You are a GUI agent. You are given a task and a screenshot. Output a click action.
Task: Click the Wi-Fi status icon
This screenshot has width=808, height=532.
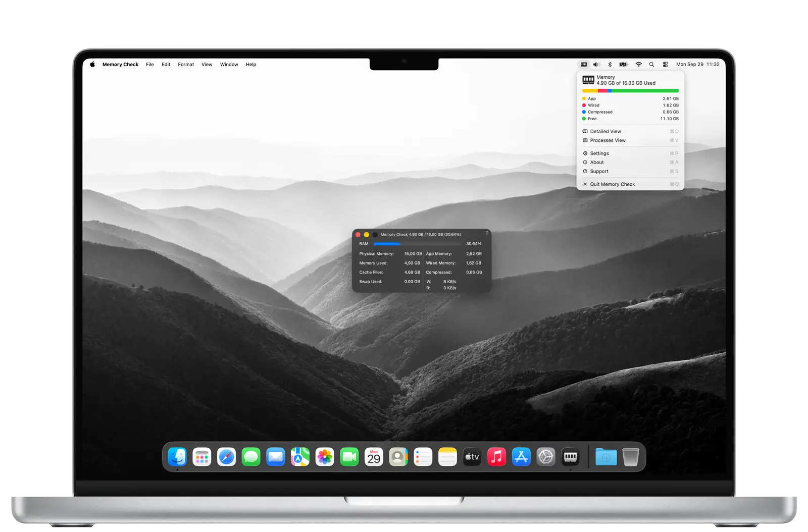[638, 65]
